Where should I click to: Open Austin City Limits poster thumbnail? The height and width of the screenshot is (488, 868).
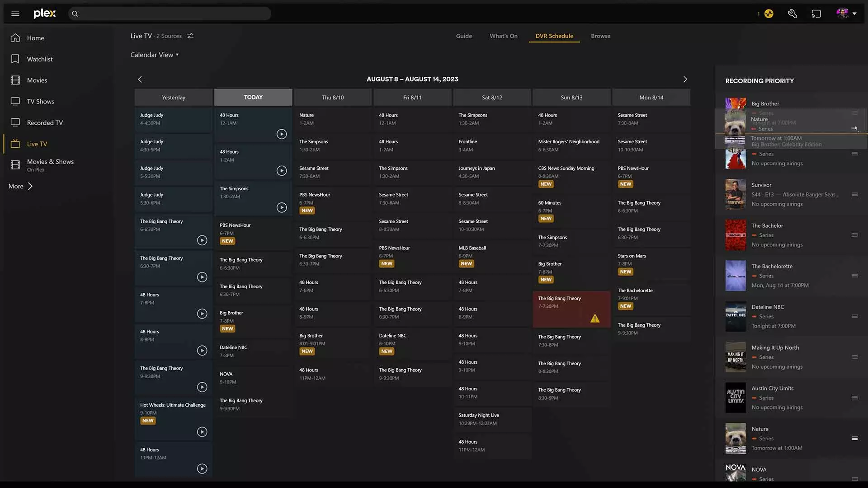[x=736, y=398]
